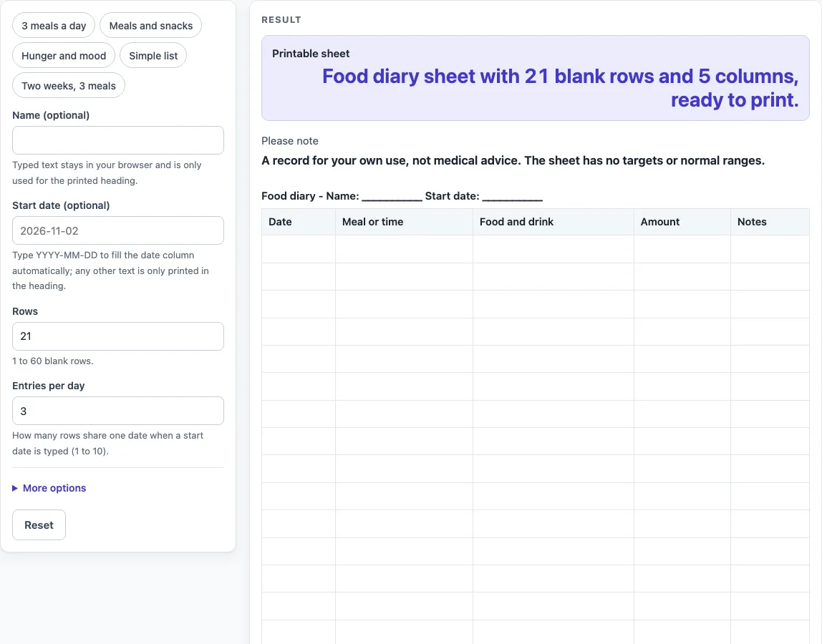Click the Entries per day field
The image size is (822, 644).
(118, 411)
